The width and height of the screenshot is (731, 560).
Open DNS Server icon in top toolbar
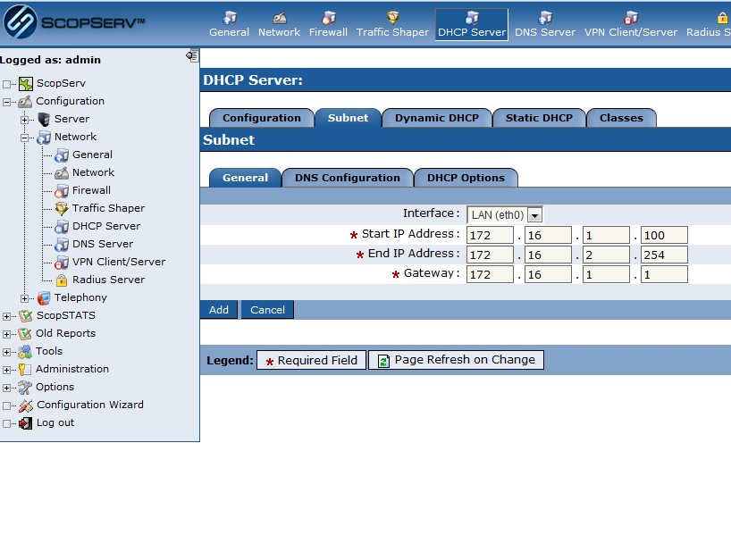[545, 18]
